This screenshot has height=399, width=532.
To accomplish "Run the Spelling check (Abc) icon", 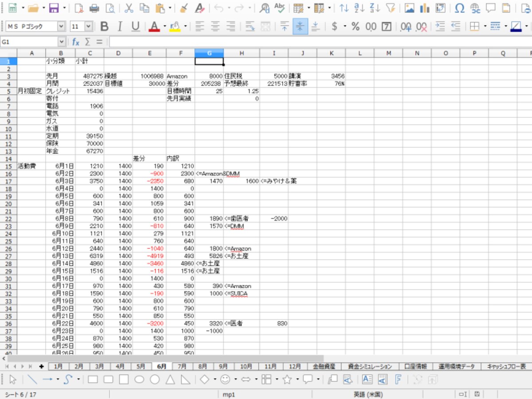I will 279,8.
